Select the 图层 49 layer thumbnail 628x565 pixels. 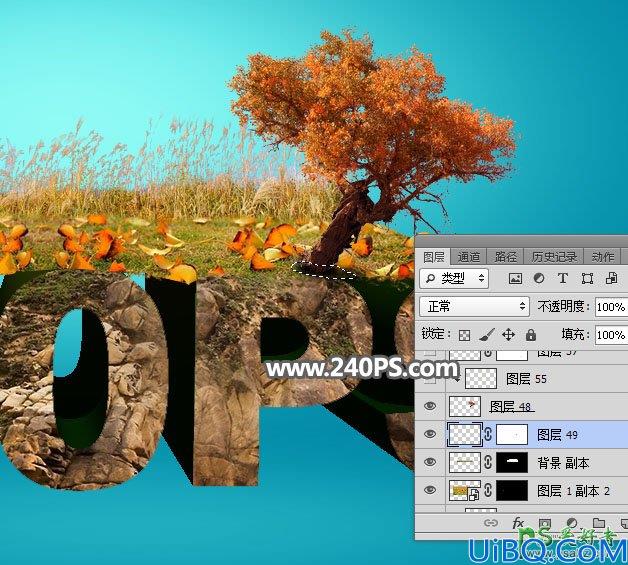tap(465, 434)
